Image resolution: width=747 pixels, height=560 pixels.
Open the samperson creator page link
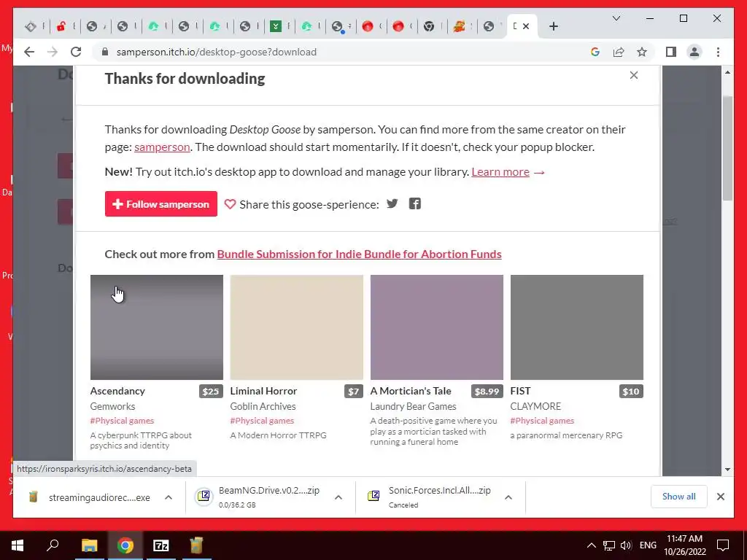click(x=162, y=147)
